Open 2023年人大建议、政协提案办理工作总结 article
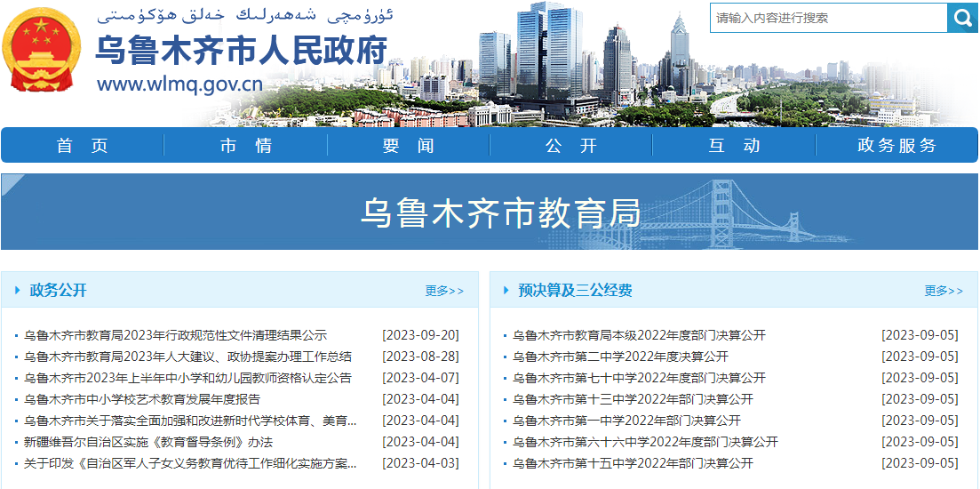980x489 pixels. point(187,357)
